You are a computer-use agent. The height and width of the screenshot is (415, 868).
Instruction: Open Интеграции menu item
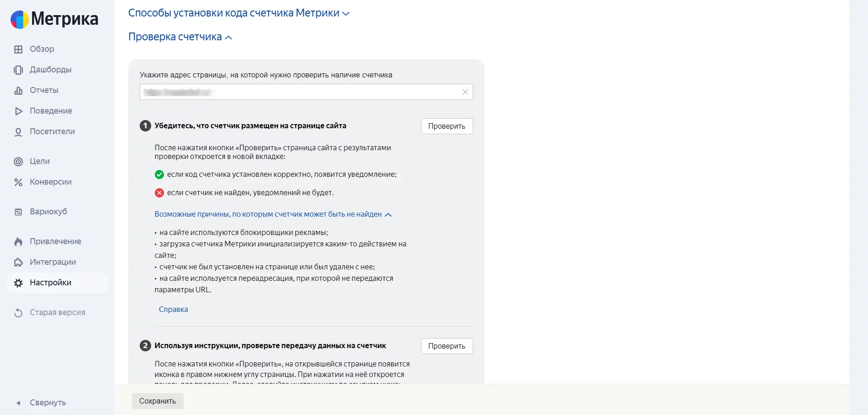coord(53,262)
